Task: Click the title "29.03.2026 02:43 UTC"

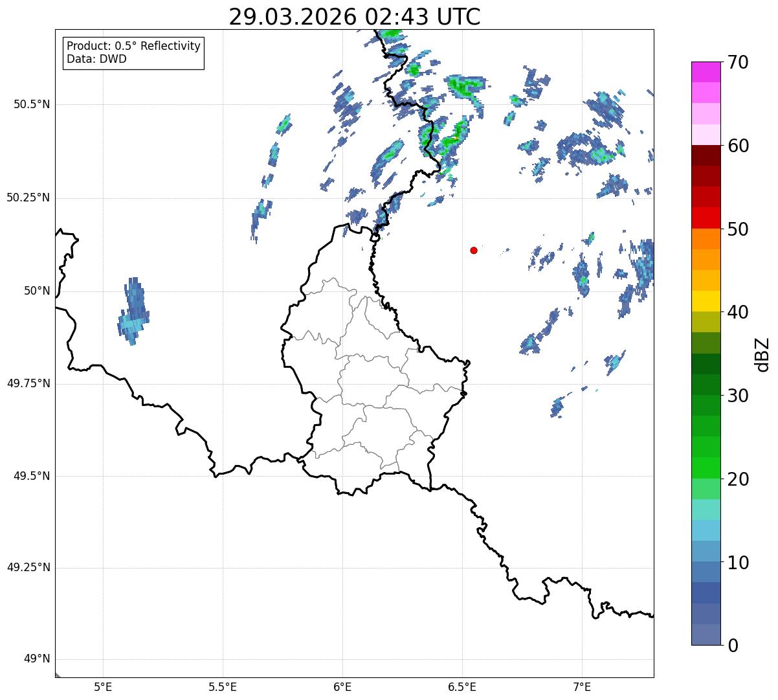Action: [x=355, y=16]
